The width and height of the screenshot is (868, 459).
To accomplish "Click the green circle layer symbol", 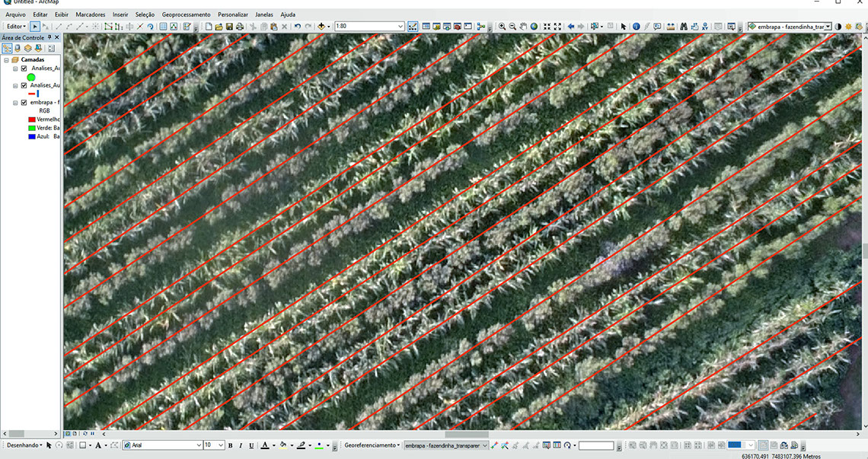I will point(31,77).
